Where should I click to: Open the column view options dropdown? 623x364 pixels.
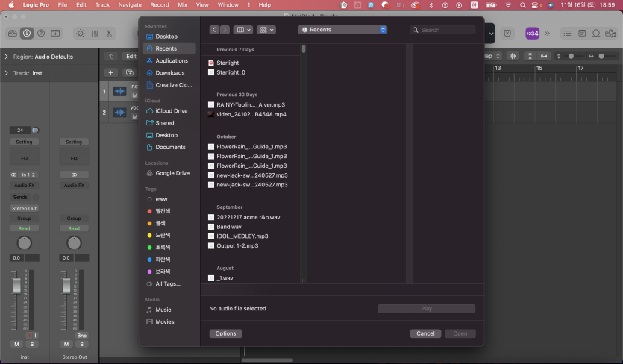pos(243,30)
